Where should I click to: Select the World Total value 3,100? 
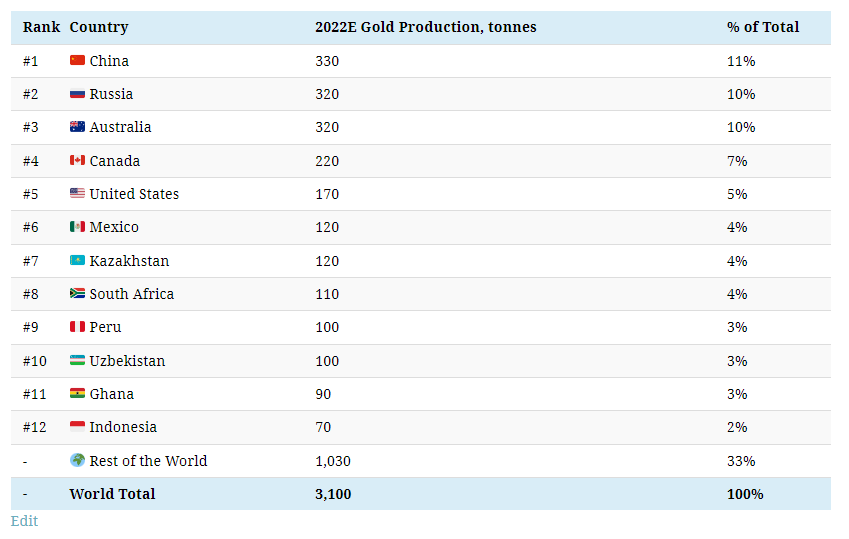point(333,494)
